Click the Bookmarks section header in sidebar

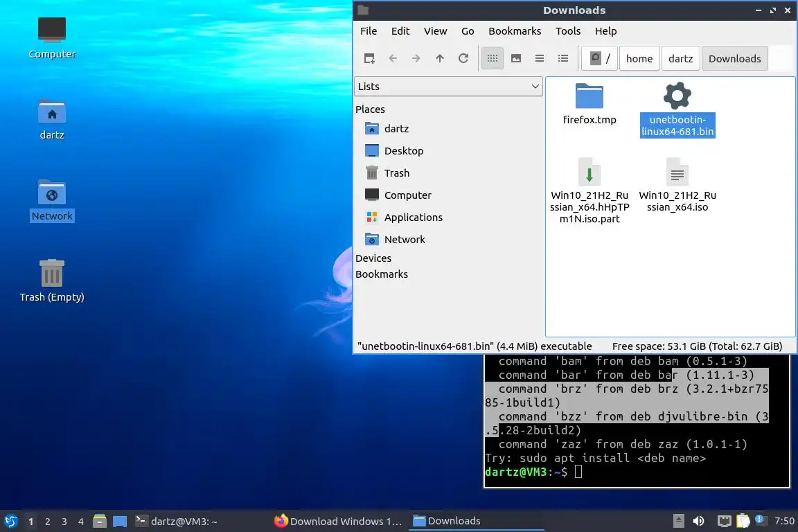click(x=382, y=274)
